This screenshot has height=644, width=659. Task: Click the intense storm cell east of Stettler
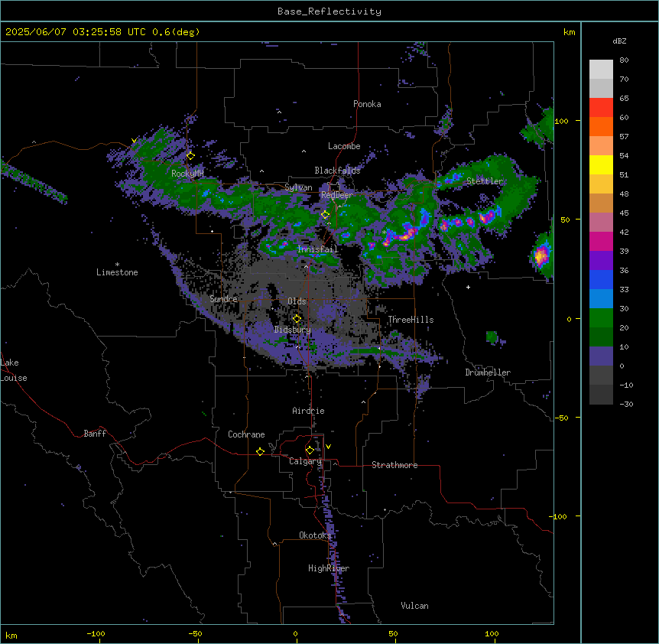point(541,255)
